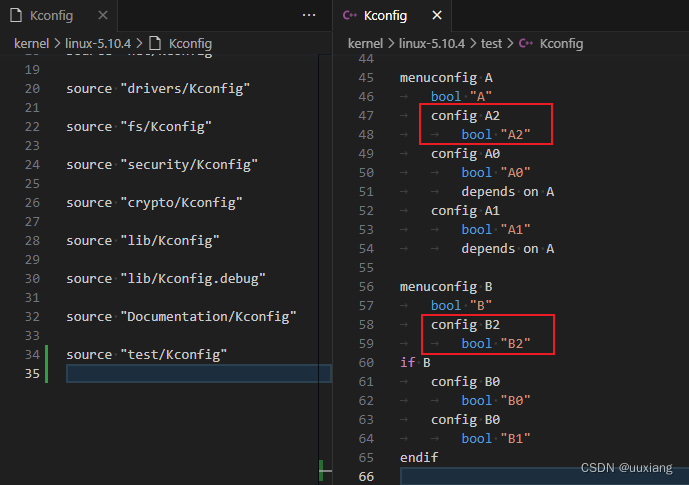Click the bool "A2" line
Screen dimensions: 689x485
coord(496,135)
